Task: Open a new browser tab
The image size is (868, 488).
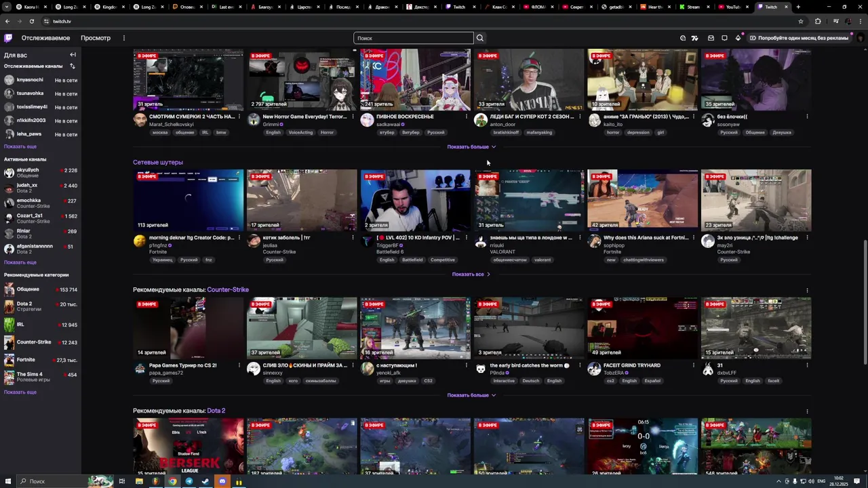Action: coord(798,7)
